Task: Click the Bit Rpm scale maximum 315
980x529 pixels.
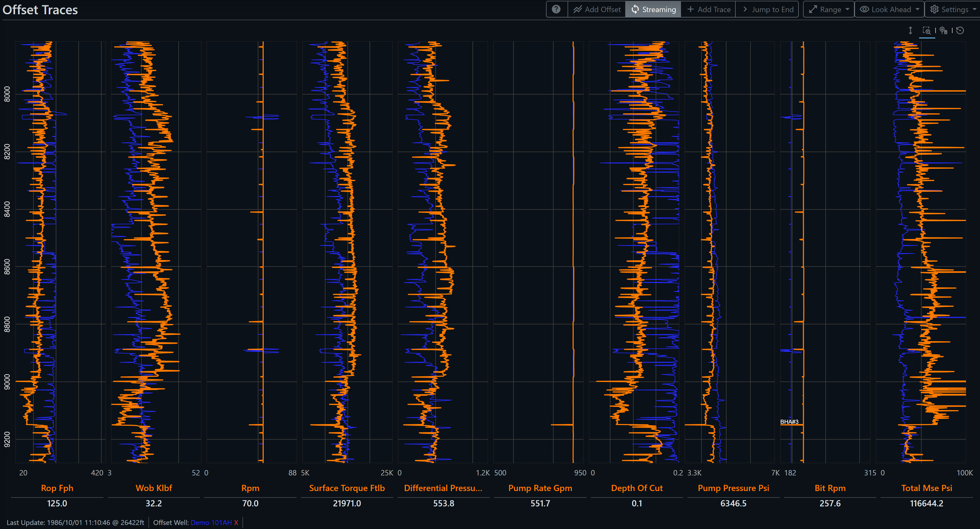Action: click(x=870, y=473)
